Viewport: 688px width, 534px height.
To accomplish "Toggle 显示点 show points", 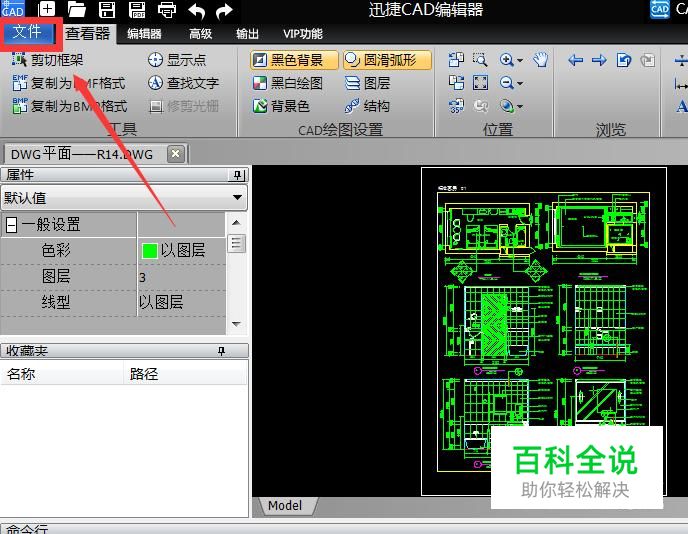I will point(177,60).
